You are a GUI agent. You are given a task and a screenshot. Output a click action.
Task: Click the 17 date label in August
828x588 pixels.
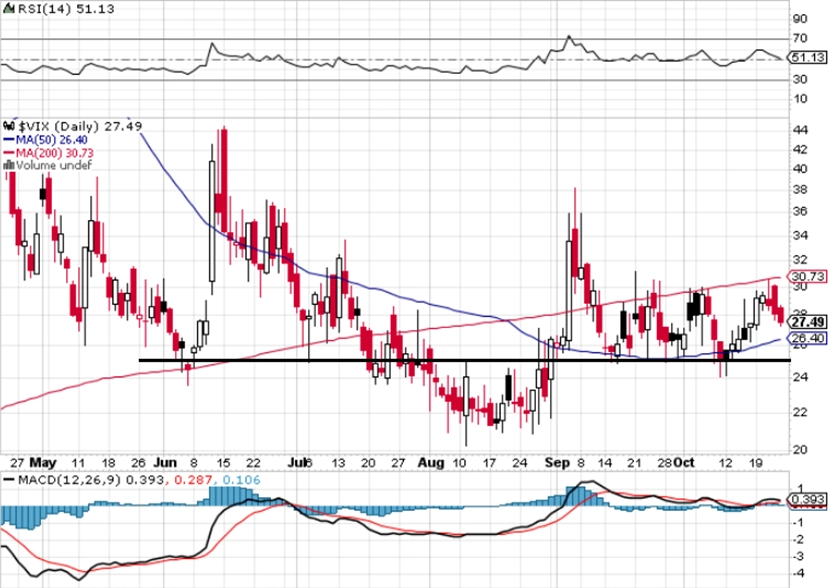click(490, 463)
